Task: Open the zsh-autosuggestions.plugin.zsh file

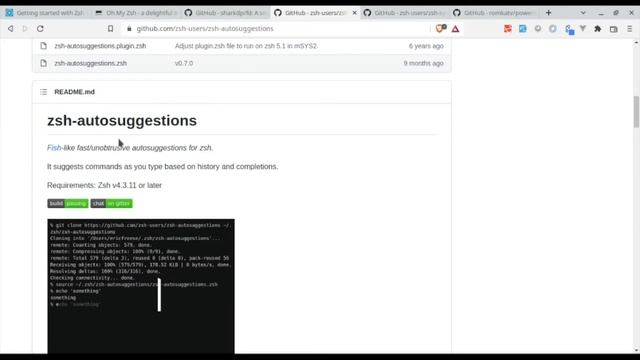Action: coord(100,46)
